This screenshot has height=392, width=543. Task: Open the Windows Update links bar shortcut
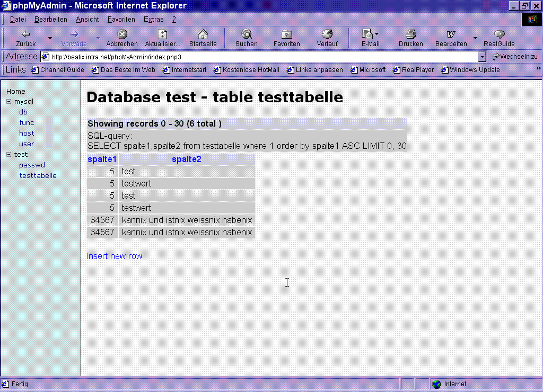(x=474, y=70)
